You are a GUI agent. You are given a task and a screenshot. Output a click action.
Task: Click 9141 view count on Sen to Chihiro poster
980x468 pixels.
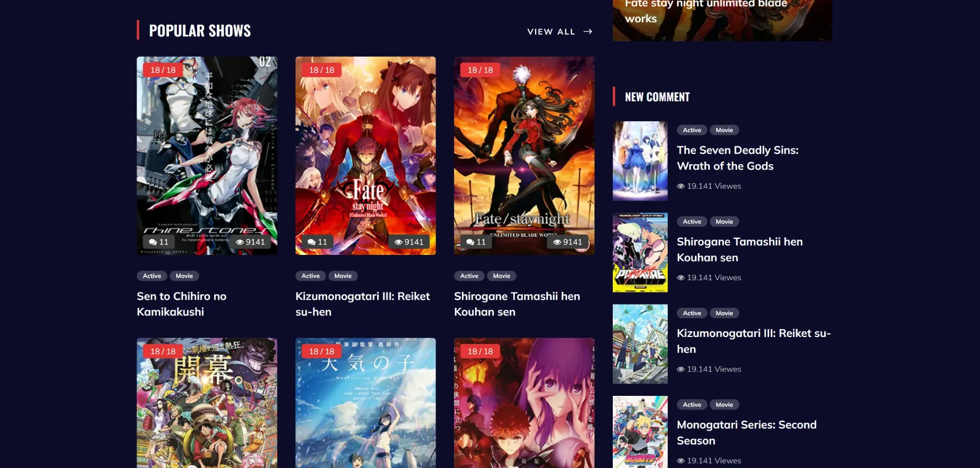click(255, 242)
